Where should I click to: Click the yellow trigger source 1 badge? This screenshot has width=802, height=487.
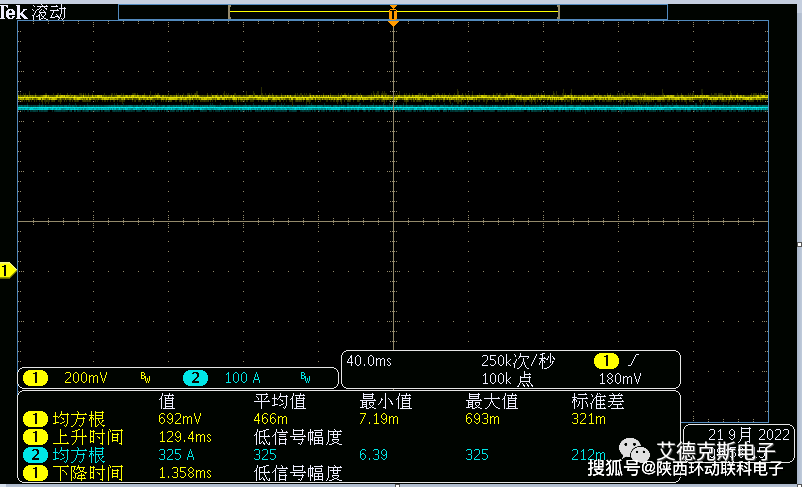click(606, 361)
